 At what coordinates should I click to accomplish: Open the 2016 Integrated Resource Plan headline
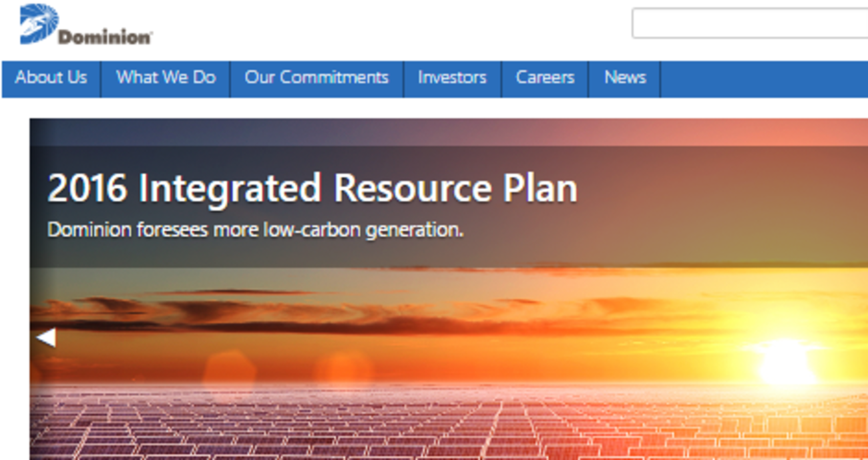pyautogui.click(x=312, y=188)
